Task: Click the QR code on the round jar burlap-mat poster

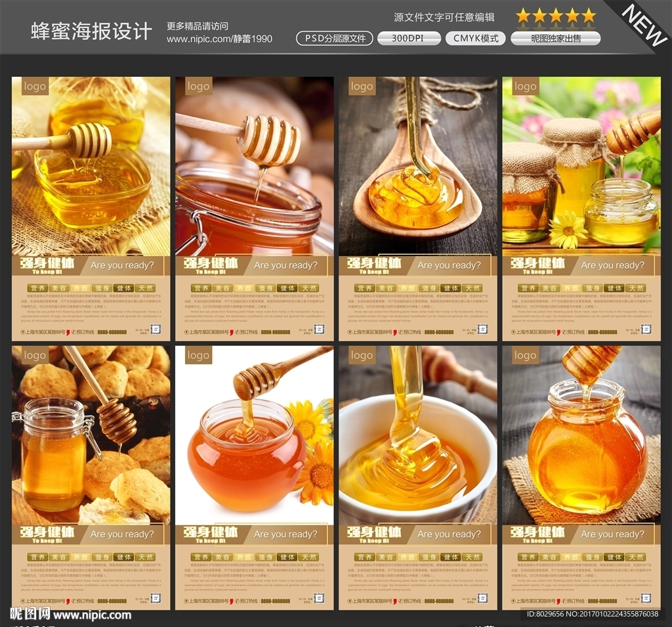Action: point(646,598)
